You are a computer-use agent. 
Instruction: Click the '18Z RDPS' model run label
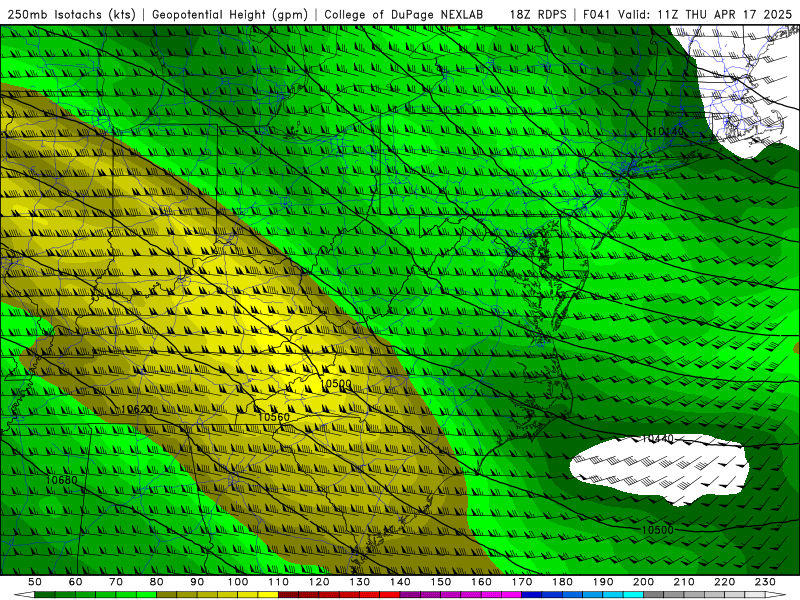click(538, 14)
